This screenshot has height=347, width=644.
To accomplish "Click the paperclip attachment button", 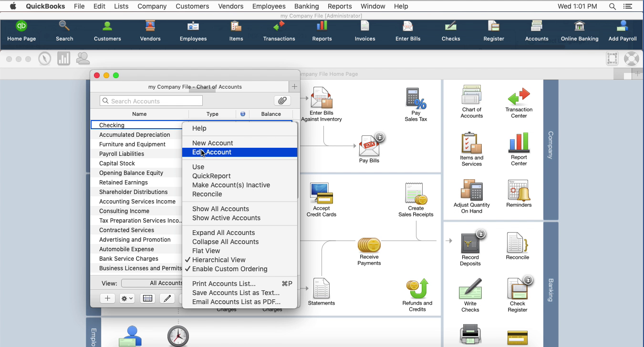I will (282, 101).
